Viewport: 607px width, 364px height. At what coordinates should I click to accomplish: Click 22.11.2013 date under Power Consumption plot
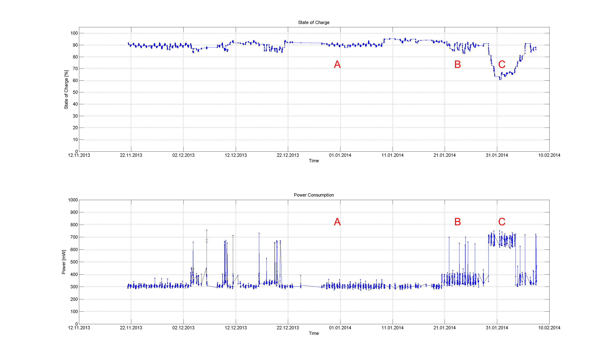(131, 328)
